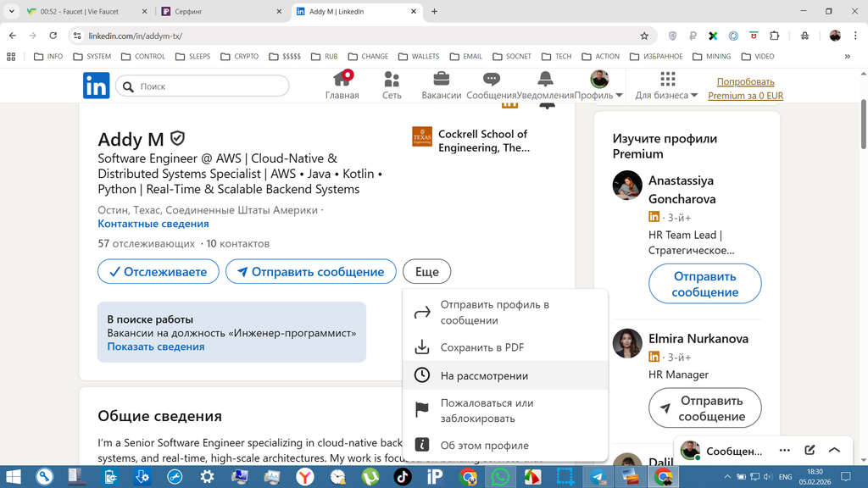868x488 pixels.
Task: Toggle the Отслеживаете following button
Action: (x=159, y=272)
